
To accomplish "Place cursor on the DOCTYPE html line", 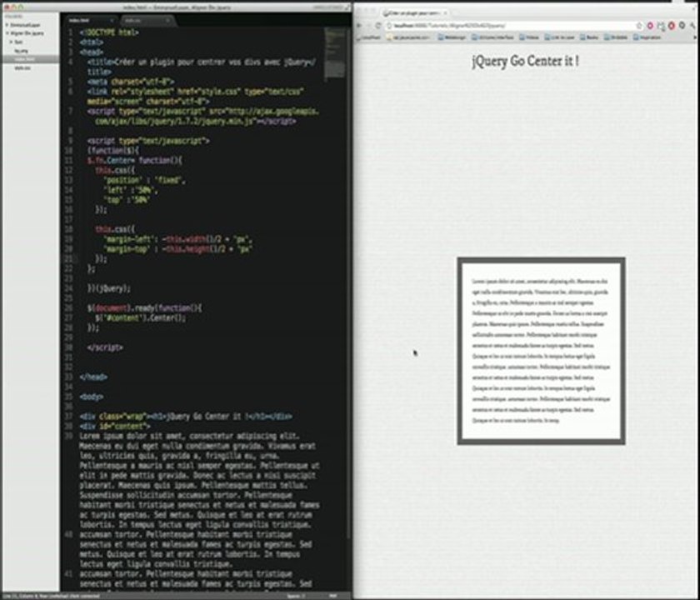I will (x=109, y=32).
